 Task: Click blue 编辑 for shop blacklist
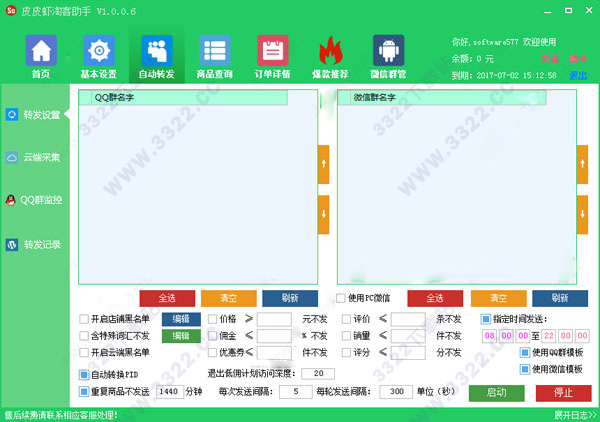pyautogui.click(x=181, y=319)
